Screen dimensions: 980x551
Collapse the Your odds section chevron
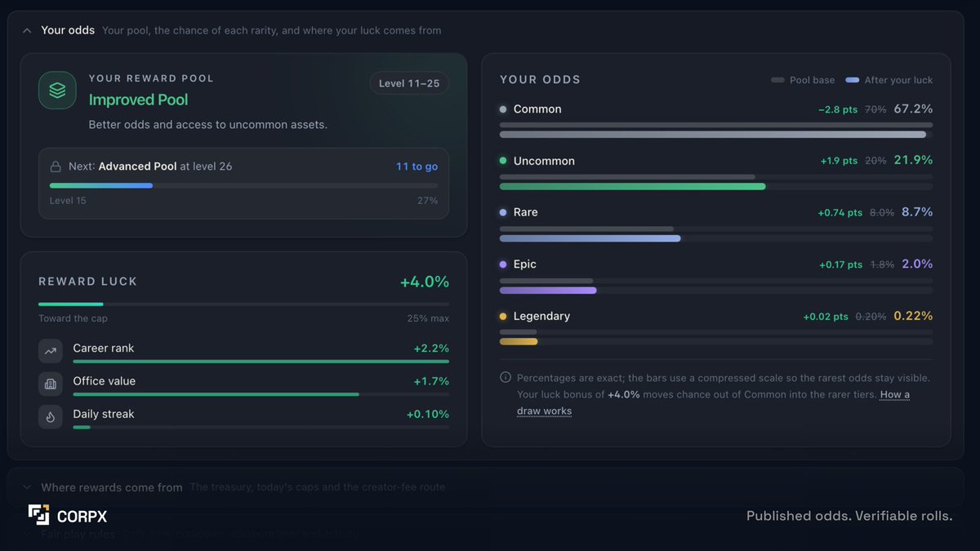click(x=27, y=30)
